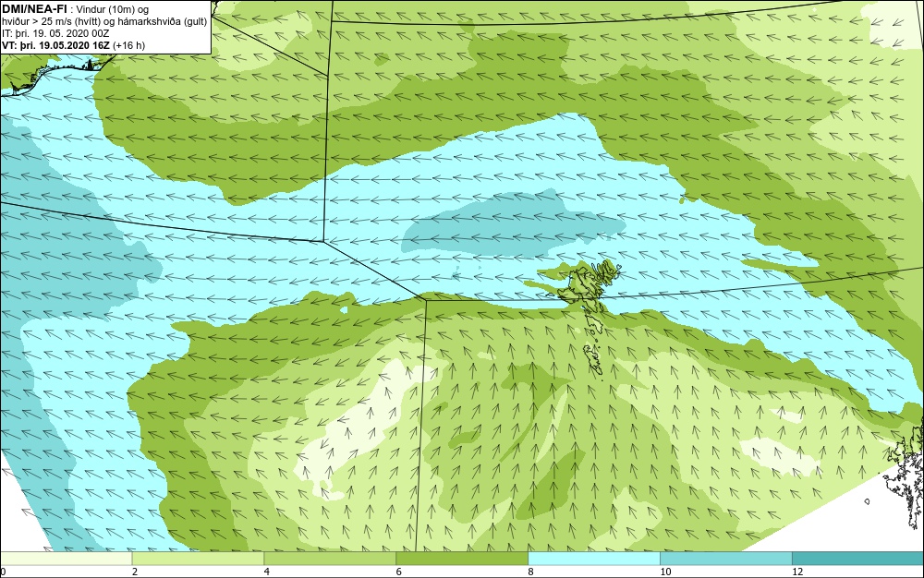Click the 0–2 m/s palest legend swatch
Screen dimensions: 924x578
(x=66, y=559)
